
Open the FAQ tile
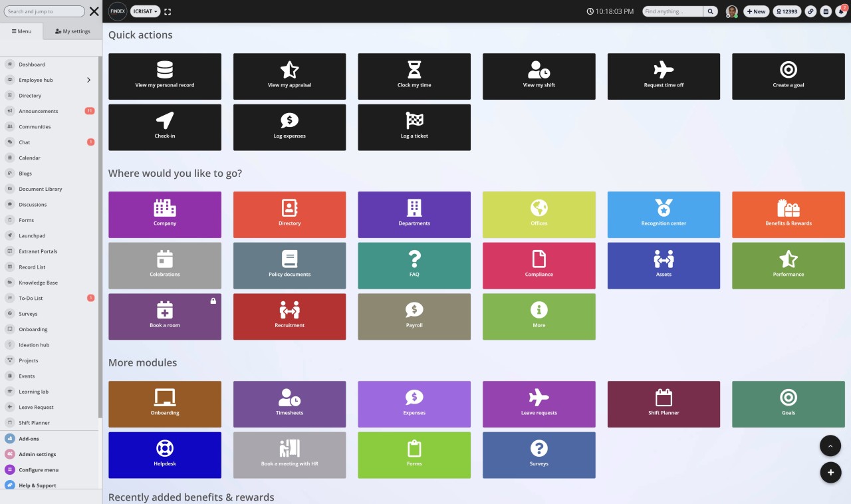pos(414,265)
